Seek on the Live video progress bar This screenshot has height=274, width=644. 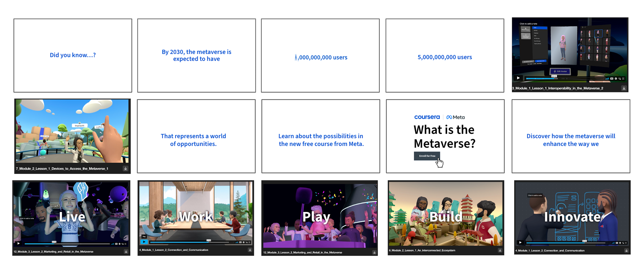[67, 244]
